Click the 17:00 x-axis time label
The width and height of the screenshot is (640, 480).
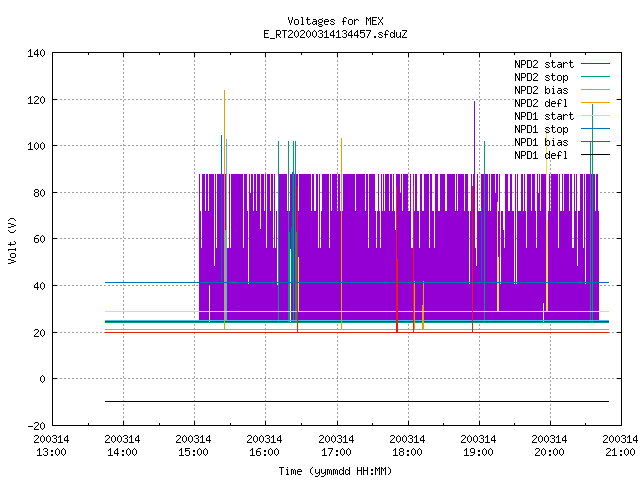tap(336, 452)
